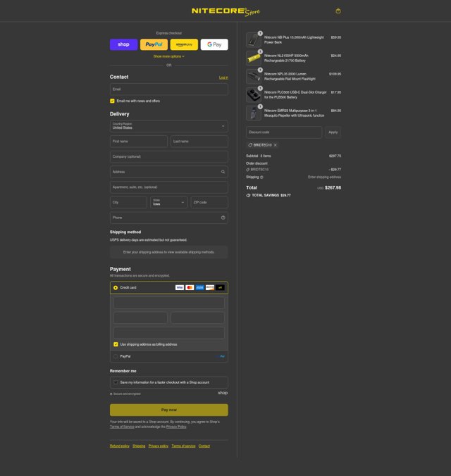
Task: Click the address search magnifier icon
Action: (x=223, y=172)
